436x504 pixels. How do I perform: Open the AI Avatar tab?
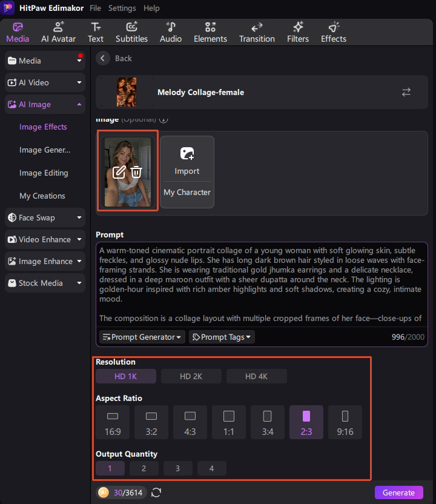58,33
